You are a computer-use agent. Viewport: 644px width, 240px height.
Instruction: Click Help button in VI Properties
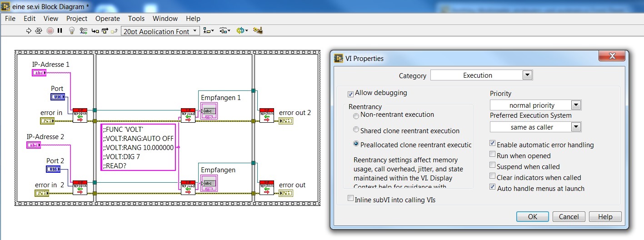coord(605,216)
